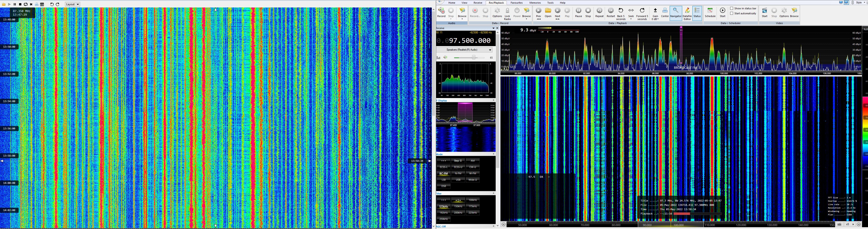
Task: Pause playback from left waterfall toolbar
Action: click(x=15, y=4)
